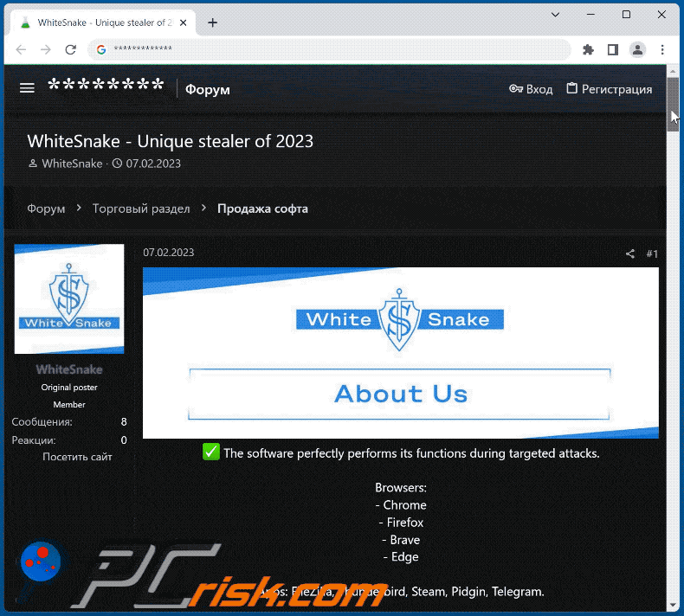Open the Chrome profile avatar

click(637, 49)
